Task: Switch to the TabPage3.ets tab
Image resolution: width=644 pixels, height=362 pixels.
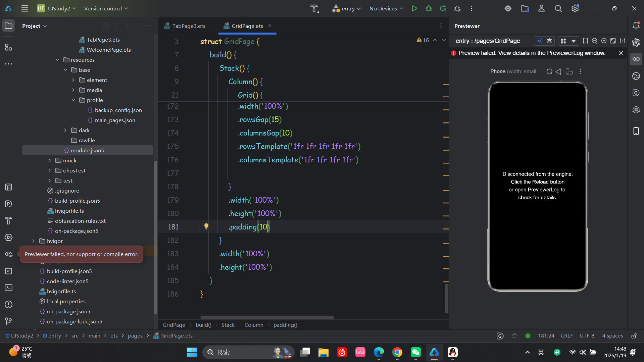Action: pyautogui.click(x=189, y=26)
